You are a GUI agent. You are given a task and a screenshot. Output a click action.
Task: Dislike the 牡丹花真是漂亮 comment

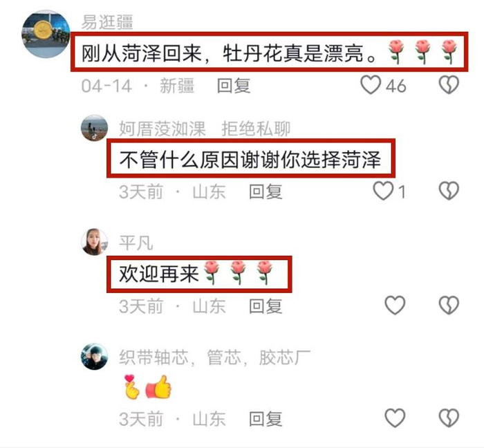click(x=449, y=85)
